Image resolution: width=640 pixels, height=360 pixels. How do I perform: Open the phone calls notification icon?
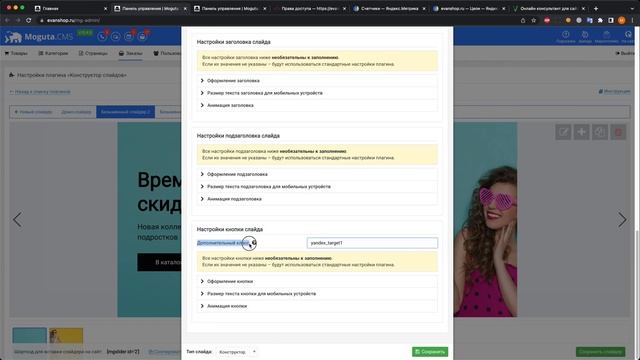point(102,37)
